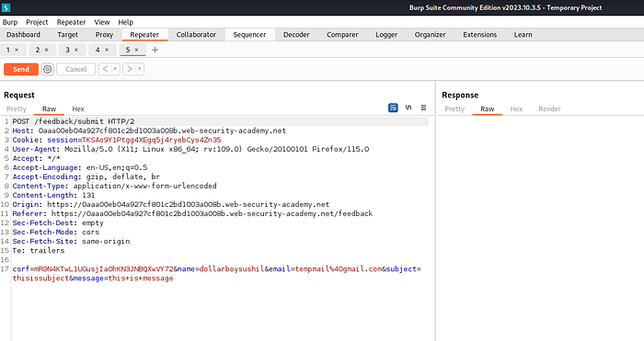Screen dimensions: 644x341
Task: Select Repeater sub-tab 3
Action: click(x=67, y=50)
